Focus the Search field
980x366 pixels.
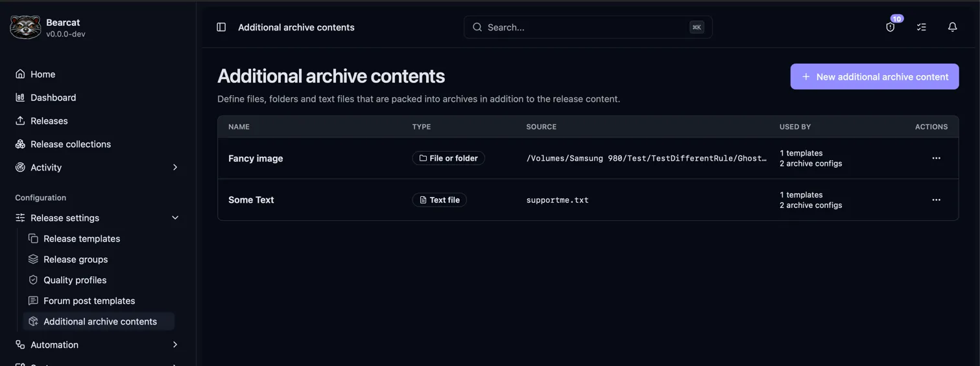588,27
